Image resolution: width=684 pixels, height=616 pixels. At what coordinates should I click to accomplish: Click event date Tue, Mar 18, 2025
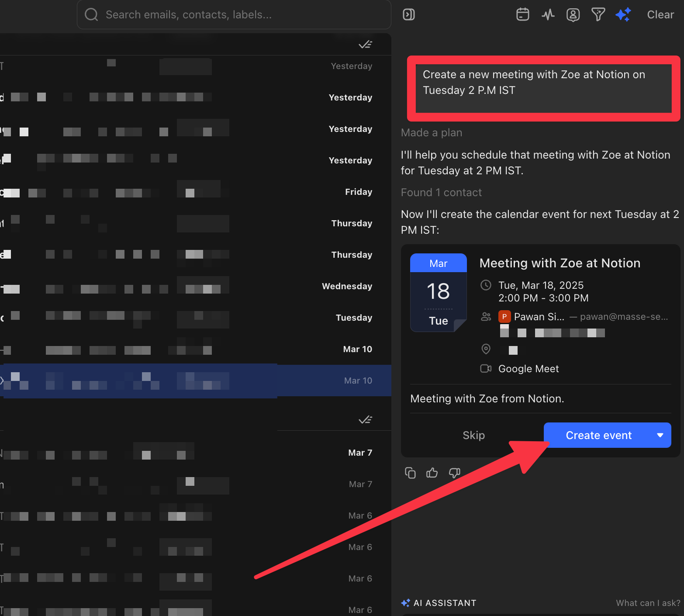coord(541,285)
